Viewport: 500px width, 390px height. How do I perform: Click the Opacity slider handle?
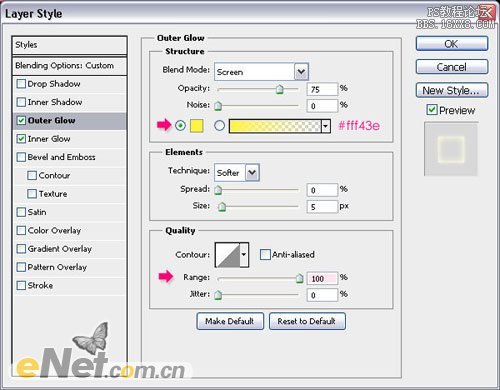click(280, 89)
